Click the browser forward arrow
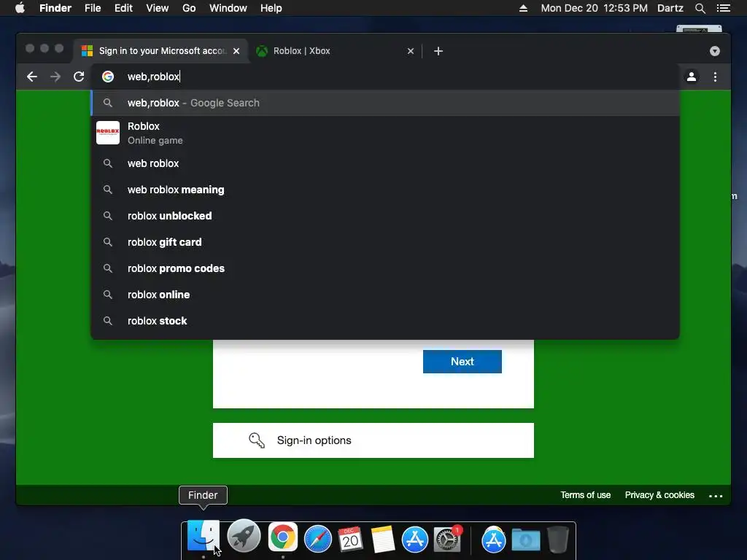The height and width of the screenshot is (560, 747). [x=55, y=77]
